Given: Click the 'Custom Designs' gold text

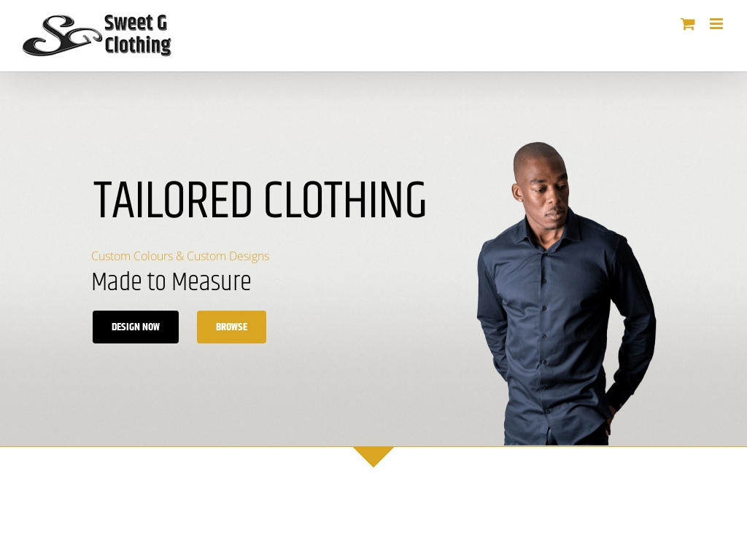Looking at the screenshot, I should coord(228,256).
